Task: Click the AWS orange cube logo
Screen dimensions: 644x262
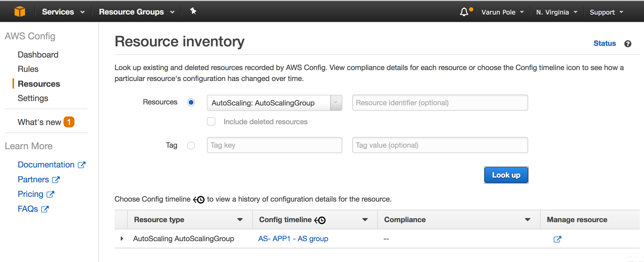Action: click(20, 11)
